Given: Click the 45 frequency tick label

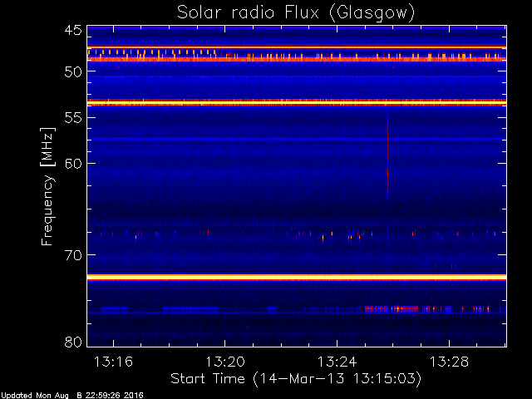Looking at the screenshot, I should [x=73, y=30].
